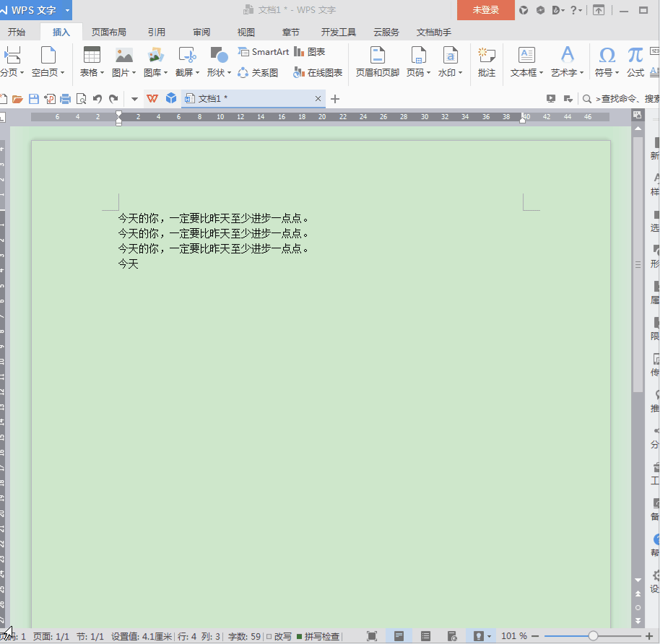Screen dimensions: 660x644
Task: Open 在线图表 online charts
Action: [318, 73]
